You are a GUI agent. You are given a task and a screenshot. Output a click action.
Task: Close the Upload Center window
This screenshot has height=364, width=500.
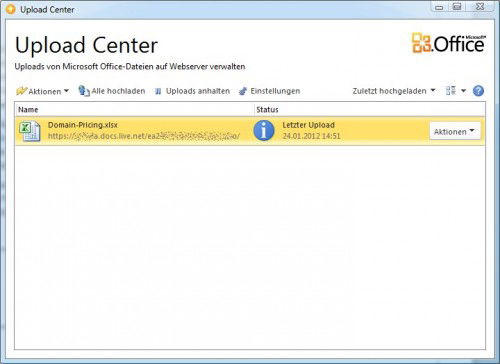tap(480, 7)
